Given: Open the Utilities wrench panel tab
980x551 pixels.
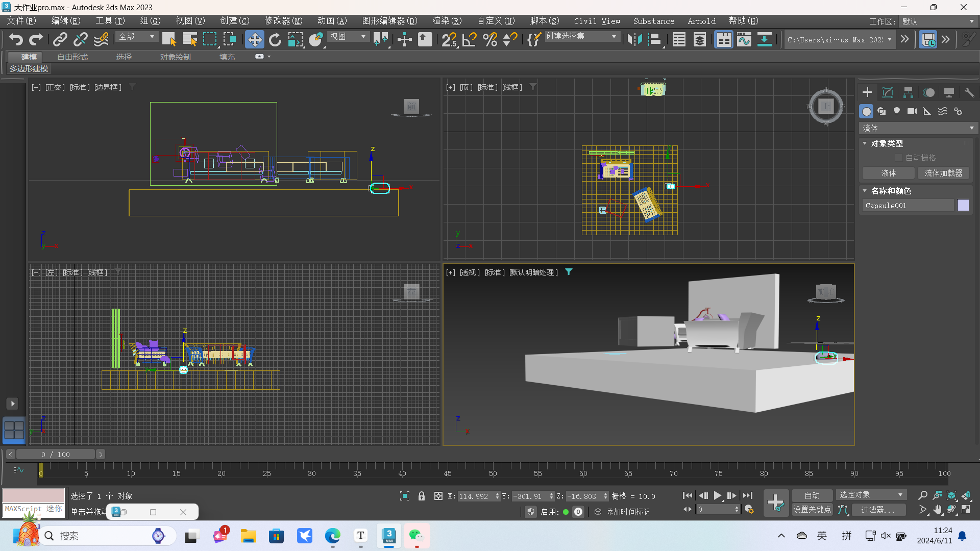Looking at the screenshot, I should pyautogui.click(x=969, y=92).
